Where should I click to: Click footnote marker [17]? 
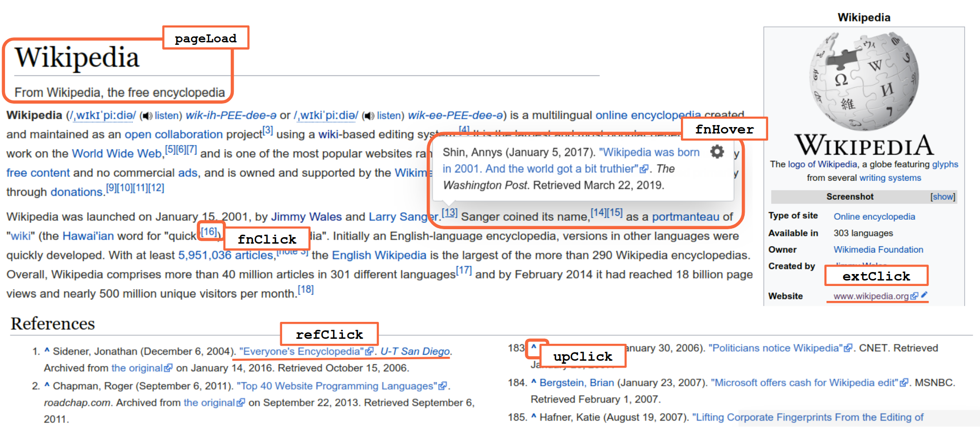click(x=464, y=270)
